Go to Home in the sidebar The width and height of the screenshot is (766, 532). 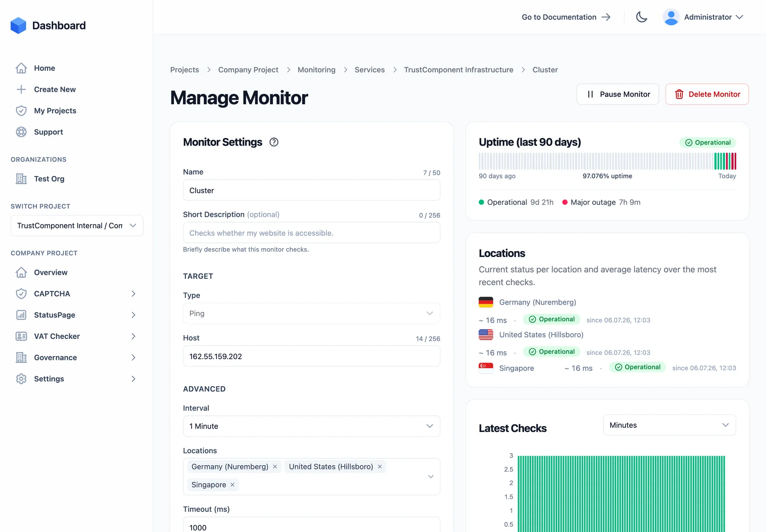[45, 68]
